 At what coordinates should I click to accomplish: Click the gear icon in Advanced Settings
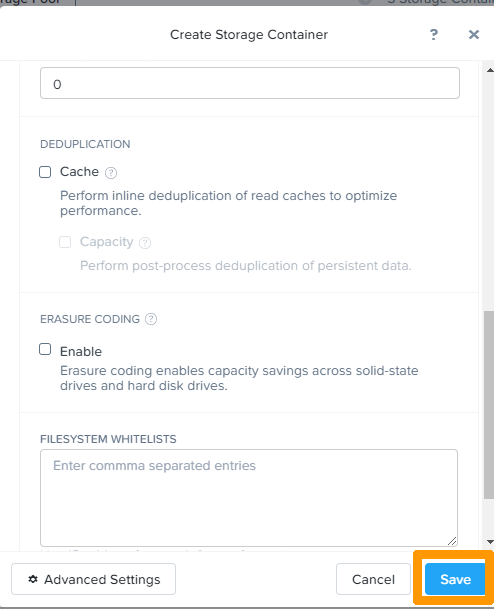pyautogui.click(x=33, y=579)
